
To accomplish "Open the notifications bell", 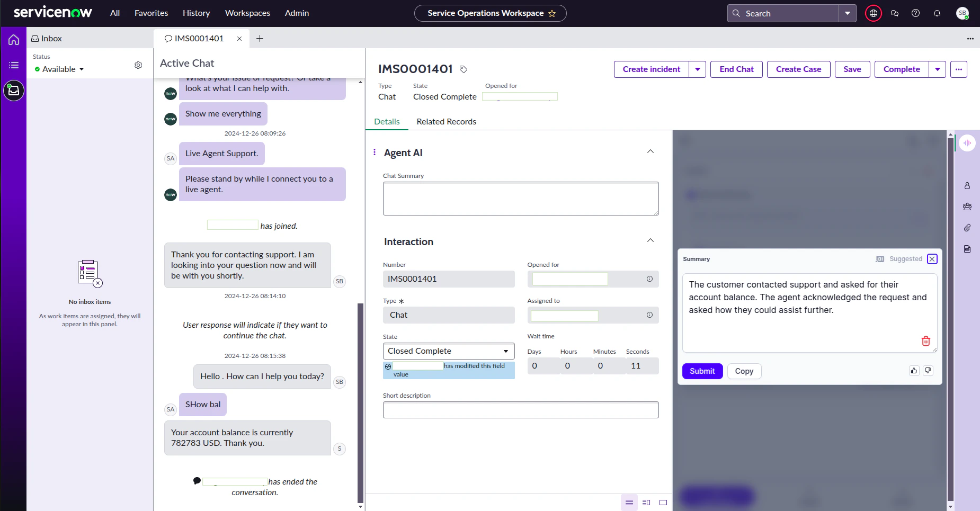I will [x=937, y=13].
